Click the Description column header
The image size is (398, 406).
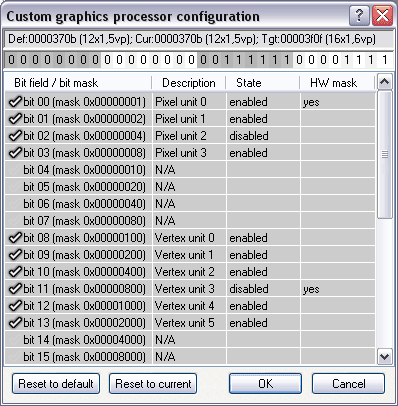click(x=189, y=83)
